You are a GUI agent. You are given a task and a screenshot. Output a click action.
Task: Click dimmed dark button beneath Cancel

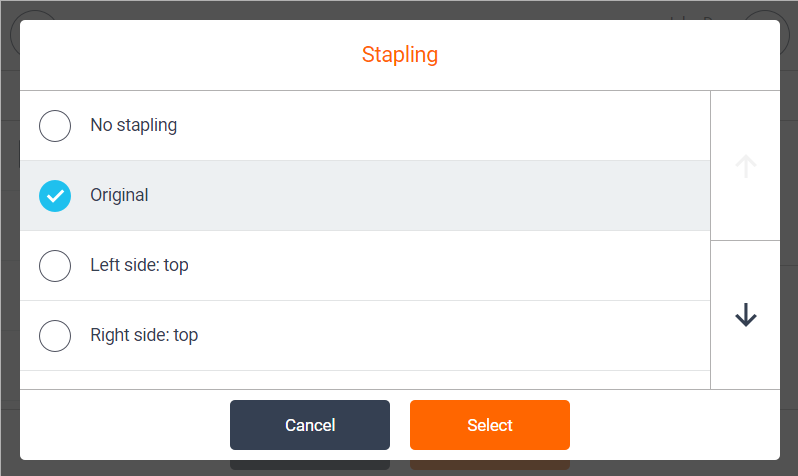[x=310, y=465]
